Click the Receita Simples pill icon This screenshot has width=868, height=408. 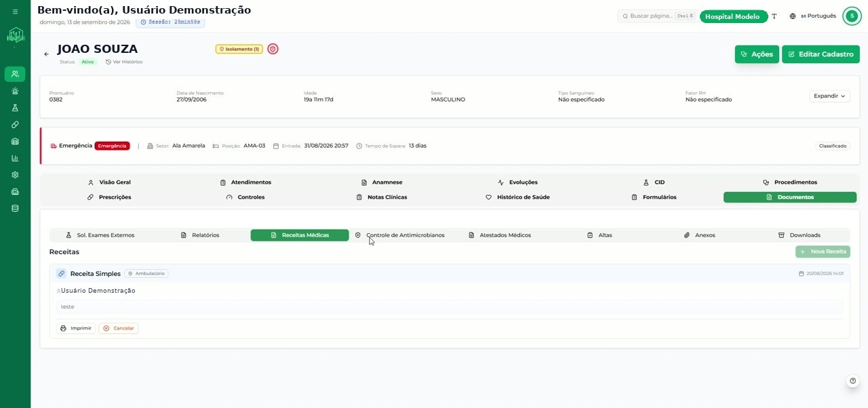click(x=62, y=274)
